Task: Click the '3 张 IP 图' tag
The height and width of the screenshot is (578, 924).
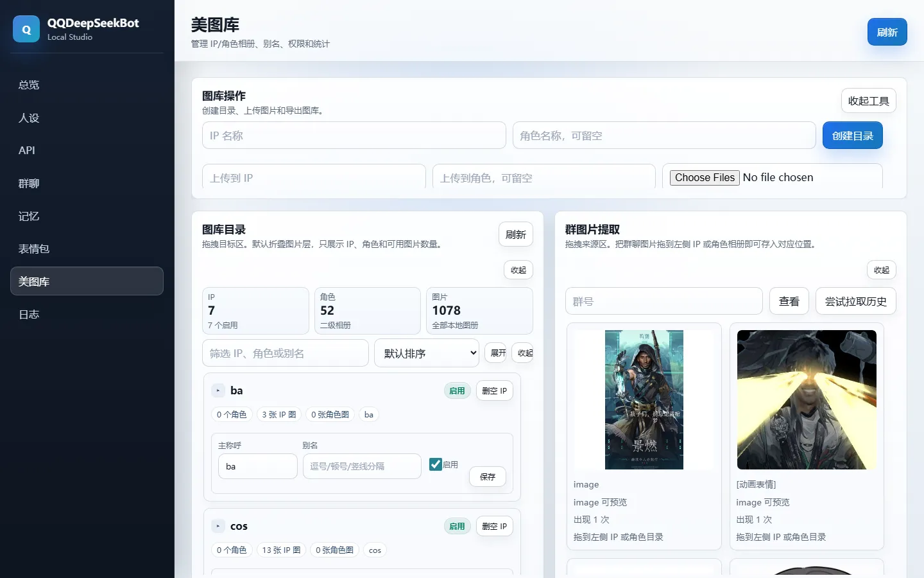Action: pyautogui.click(x=279, y=414)
